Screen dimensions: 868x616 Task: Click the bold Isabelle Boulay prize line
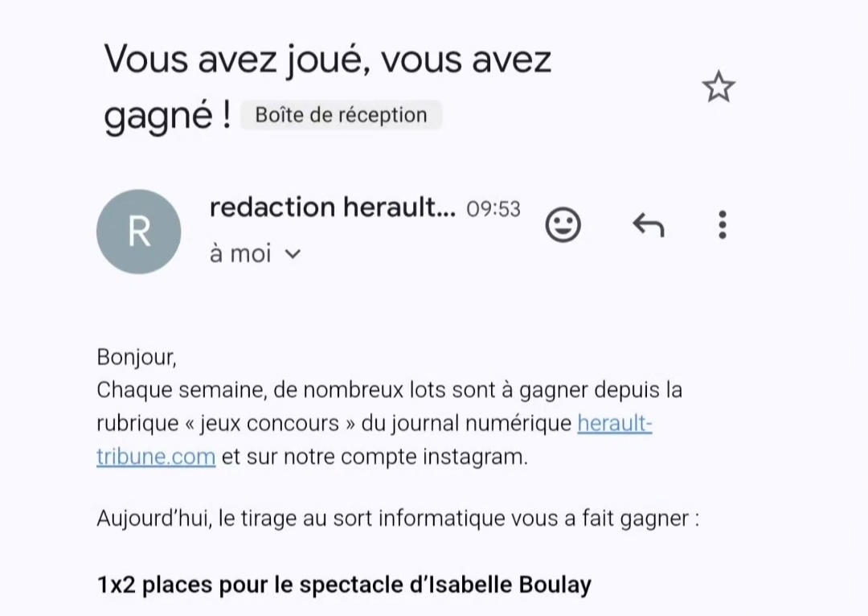click(x=344, y=585)
